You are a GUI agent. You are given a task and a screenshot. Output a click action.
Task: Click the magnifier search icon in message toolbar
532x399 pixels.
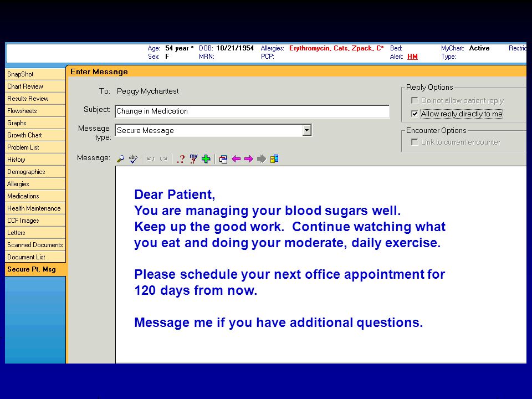click(120, 159)
